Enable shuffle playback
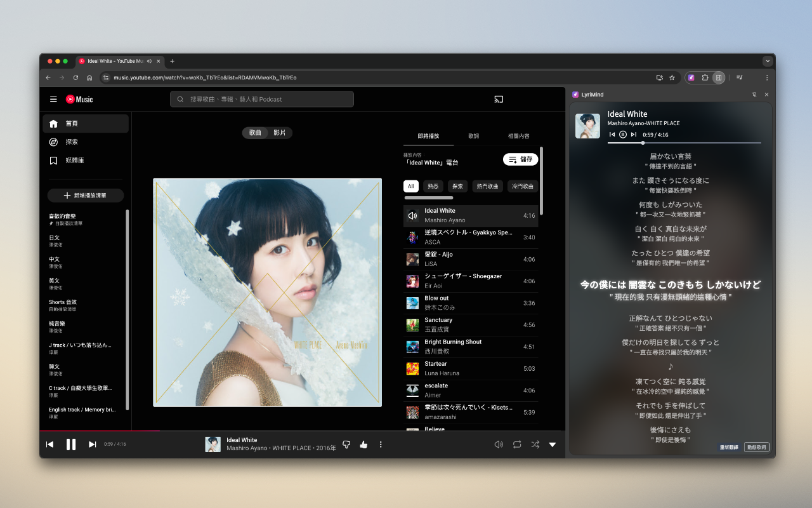812x508 pixels. tap(535, 444)
